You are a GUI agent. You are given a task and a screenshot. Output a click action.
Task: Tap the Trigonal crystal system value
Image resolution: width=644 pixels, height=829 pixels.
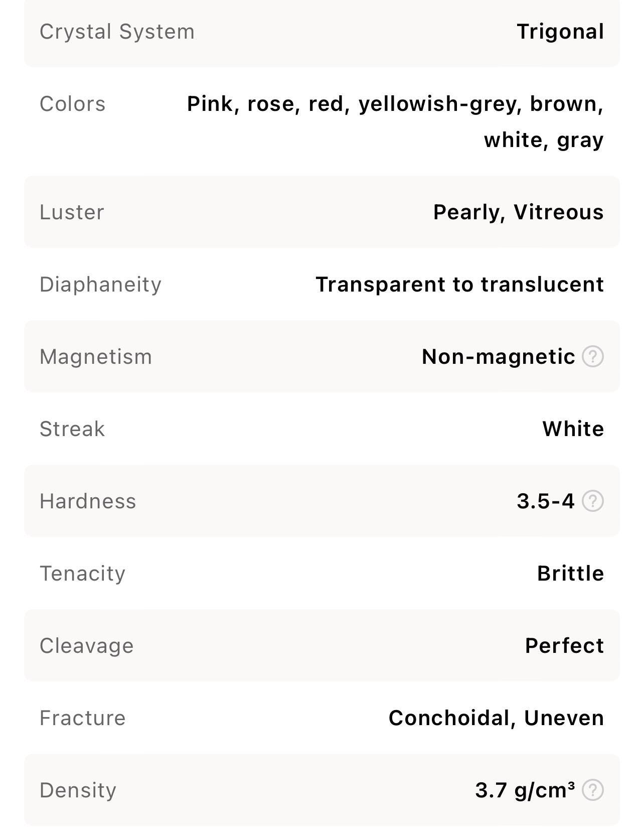pos(560,32)
